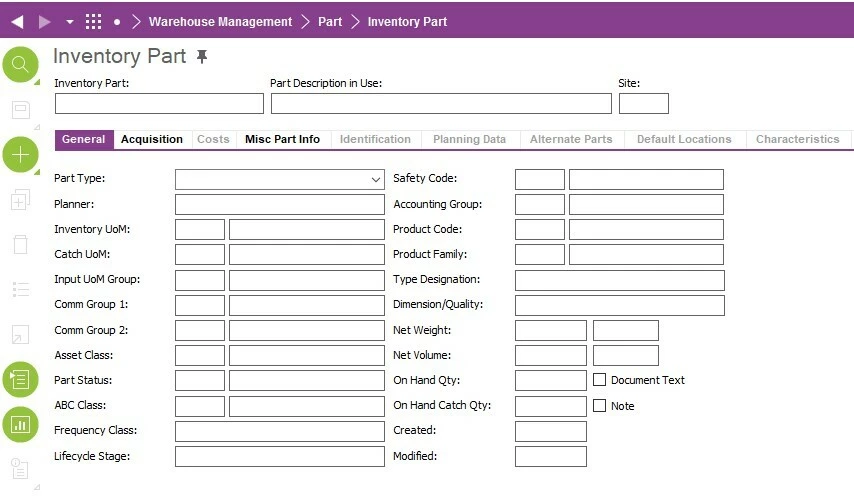Image resolution: width=854 pixels, height=498 pixels.
Task: Focus the Planner text field
Action: 279,205
